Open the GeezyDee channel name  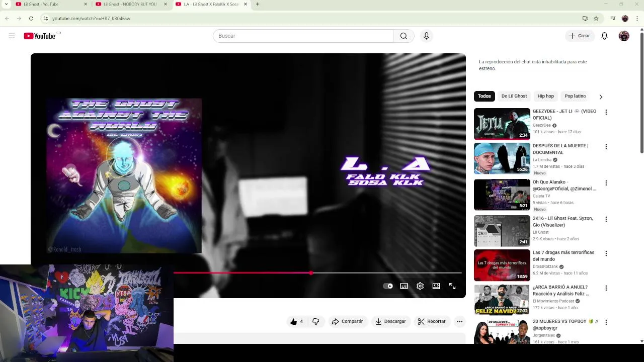(x=541, y=125)
